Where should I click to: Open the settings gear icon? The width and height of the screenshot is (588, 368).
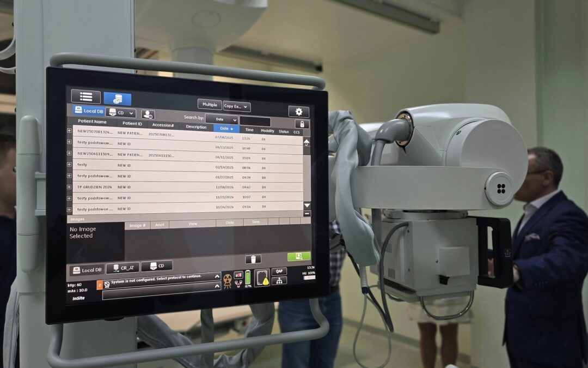[298, 111]
